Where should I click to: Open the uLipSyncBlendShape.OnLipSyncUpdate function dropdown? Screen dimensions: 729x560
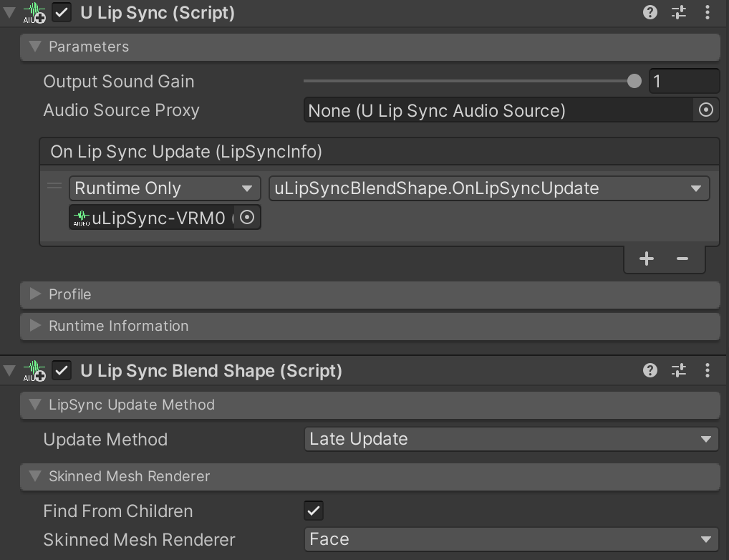pos(489,188)
